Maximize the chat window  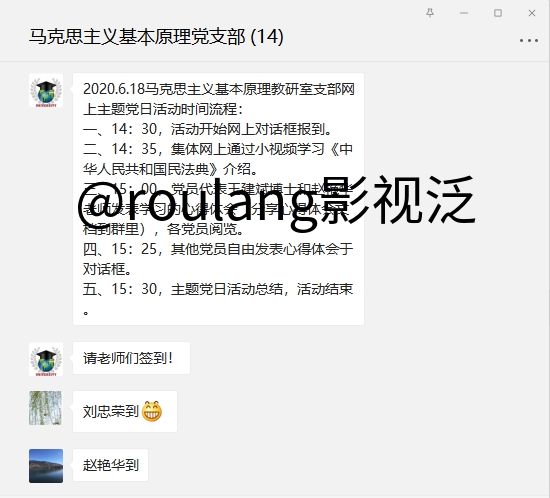(x=498, y=13)
